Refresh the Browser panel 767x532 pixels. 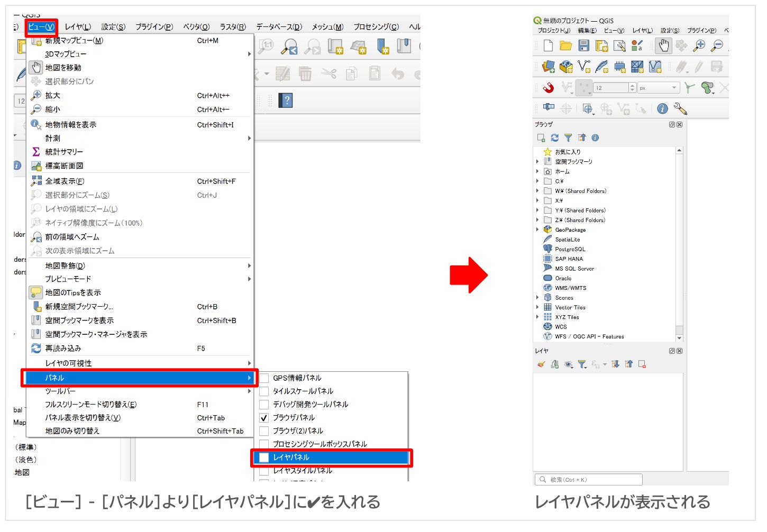pos(554,137)
